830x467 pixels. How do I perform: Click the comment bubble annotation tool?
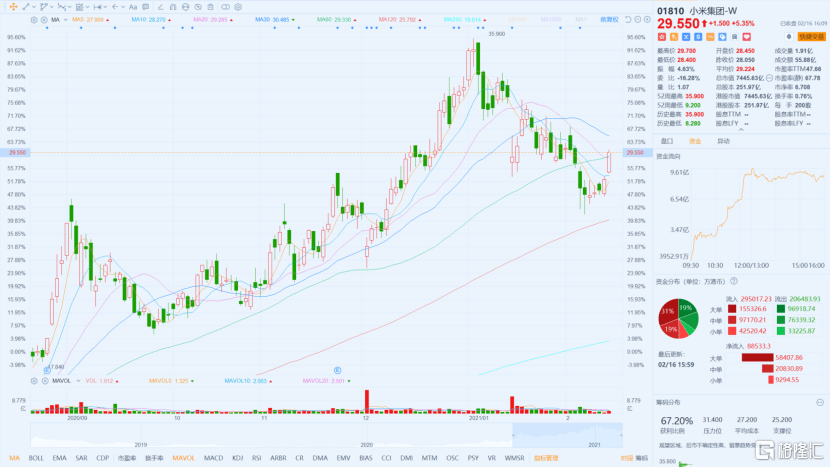click(x=146, y=7)
